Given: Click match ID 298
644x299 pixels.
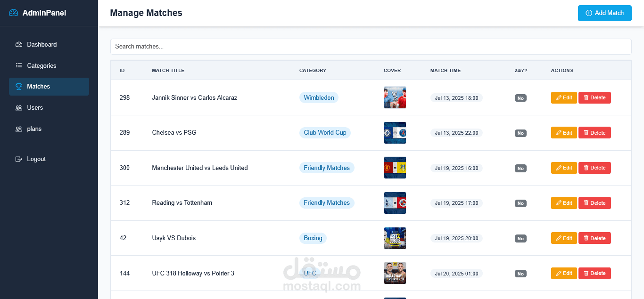Looking at the screenshot, I should tap(124, 97).
